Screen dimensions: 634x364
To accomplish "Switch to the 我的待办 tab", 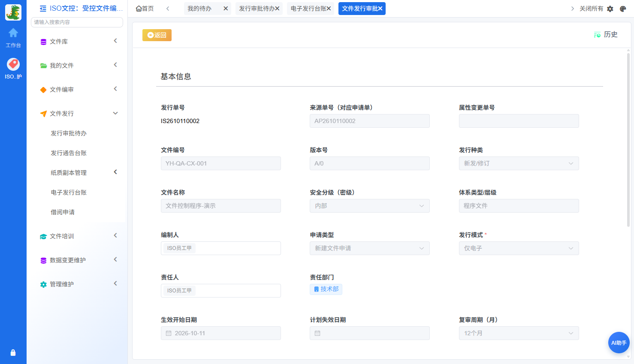I will pyautogui.click(x=199, y=9).
